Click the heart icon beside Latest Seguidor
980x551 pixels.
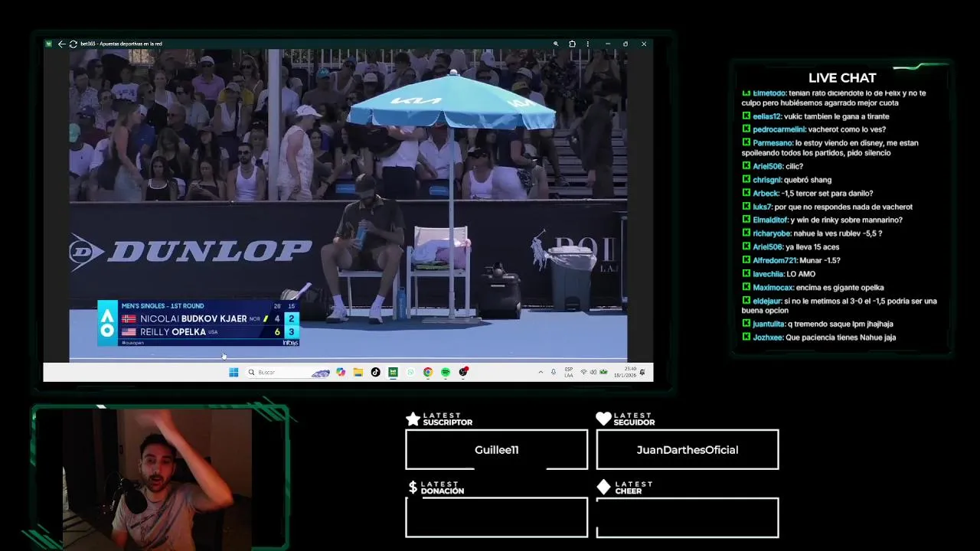(603, 419)
